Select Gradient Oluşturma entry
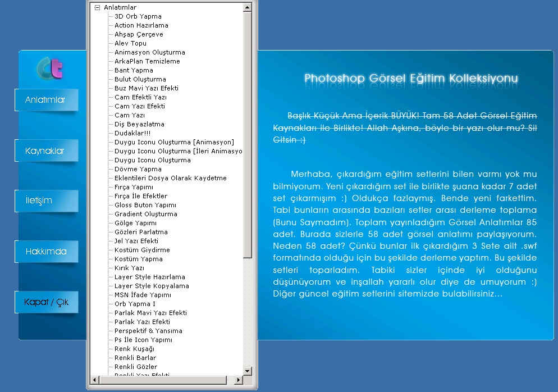 [146, 214]
